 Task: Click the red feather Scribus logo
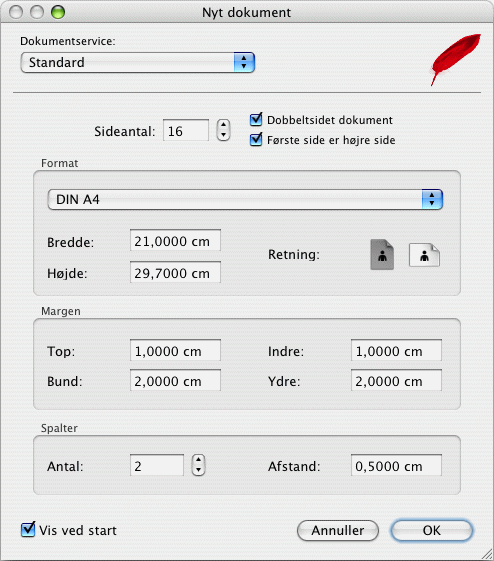click(x=455, y=59)
